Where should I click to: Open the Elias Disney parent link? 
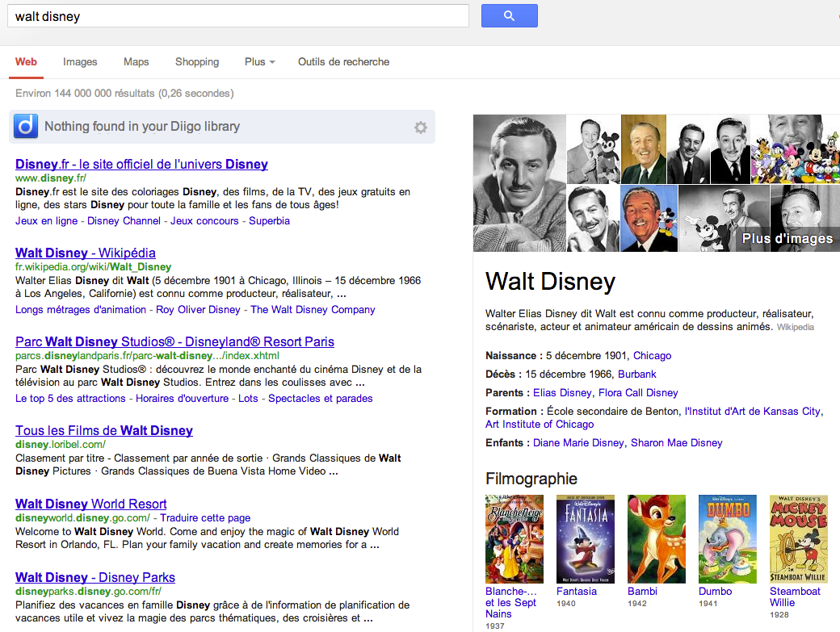coord(562,393)
